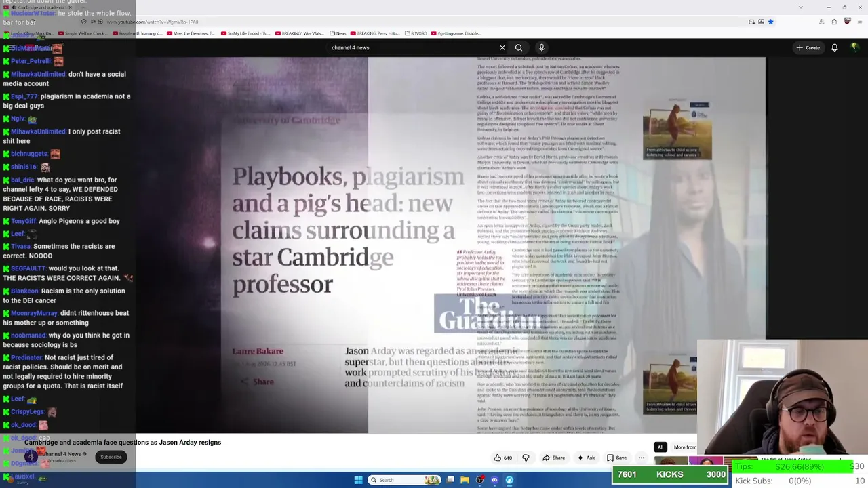
Task: Open the browser hamburger menu
Action: click(x=859, y=22)
